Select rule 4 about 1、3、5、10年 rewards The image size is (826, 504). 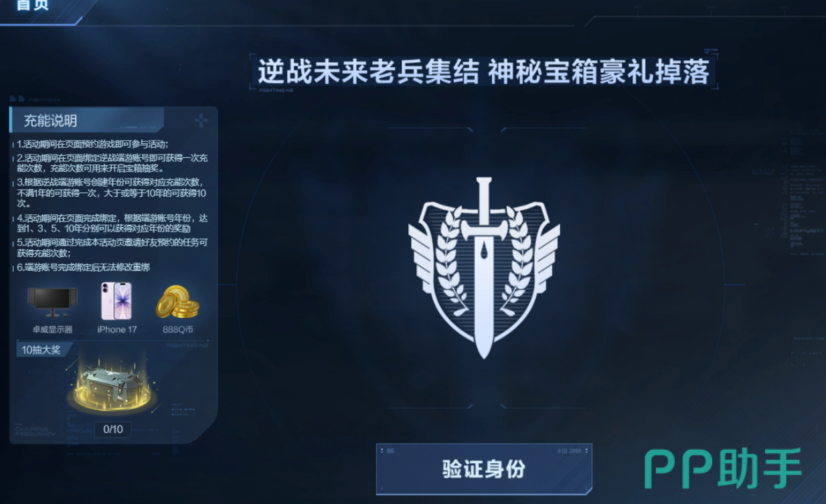112,223
